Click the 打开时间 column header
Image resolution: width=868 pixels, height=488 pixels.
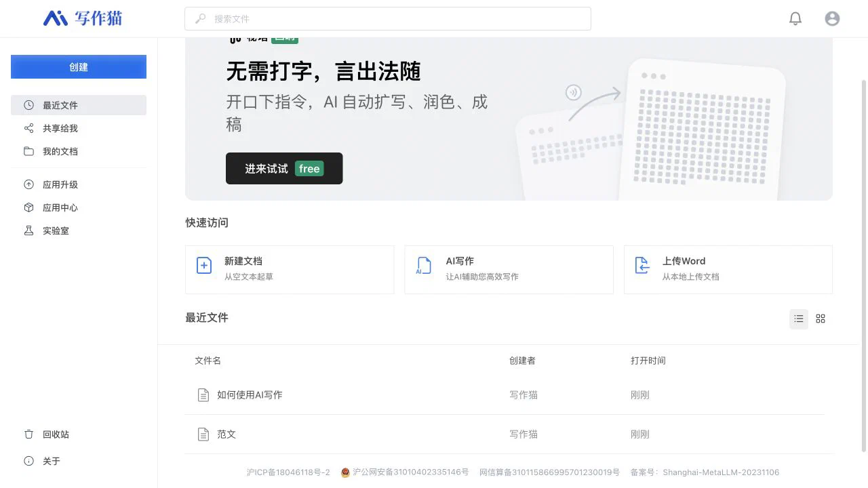[648, 361]
